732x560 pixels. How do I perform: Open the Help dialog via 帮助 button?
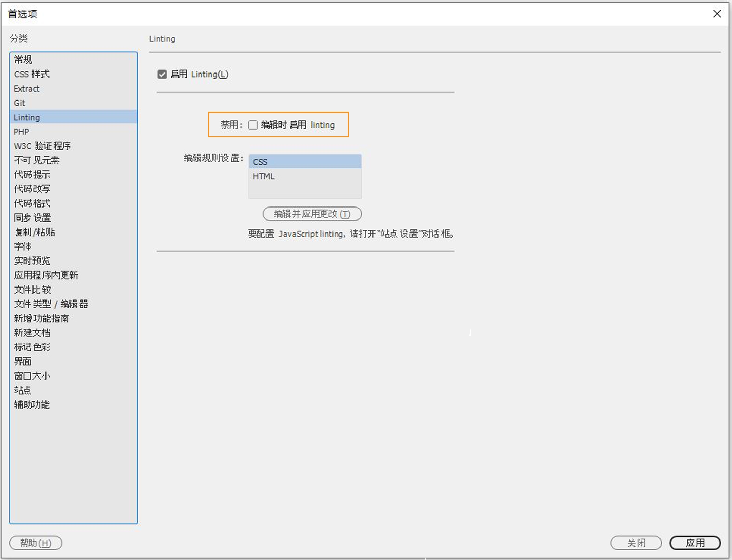point(35,543)
